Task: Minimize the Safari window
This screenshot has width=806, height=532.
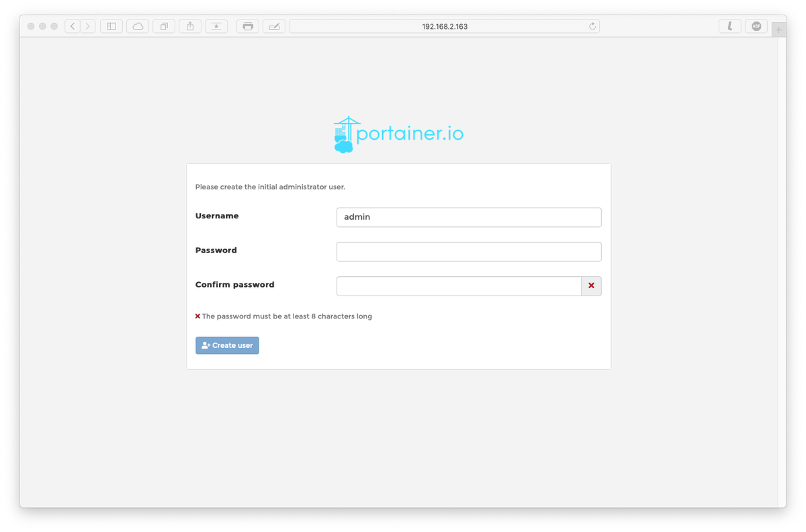Action: [x=42, y=26]
